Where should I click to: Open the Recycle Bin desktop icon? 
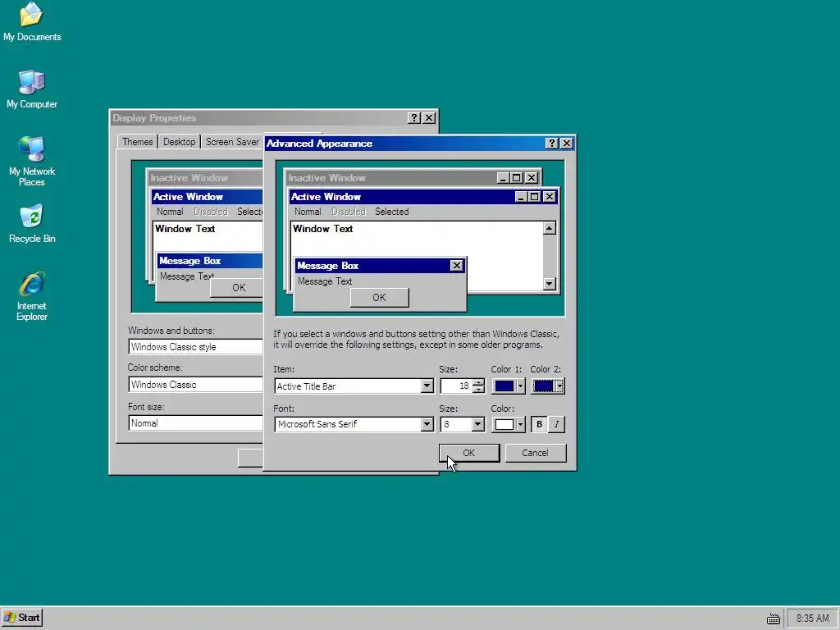32,224
